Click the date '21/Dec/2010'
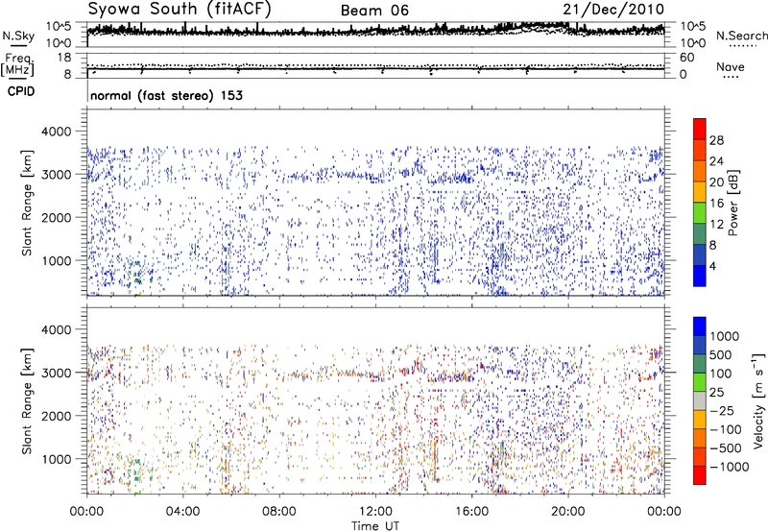 613,10
